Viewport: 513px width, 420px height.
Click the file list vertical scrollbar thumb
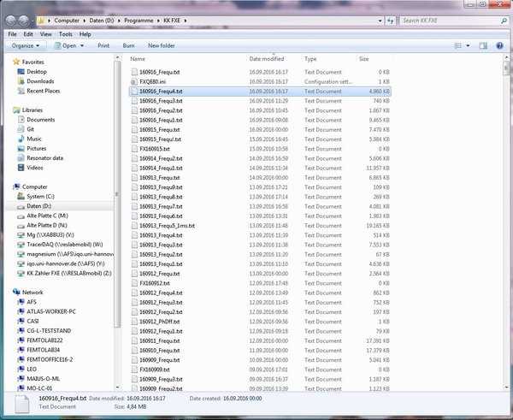[x=506, y=68]
